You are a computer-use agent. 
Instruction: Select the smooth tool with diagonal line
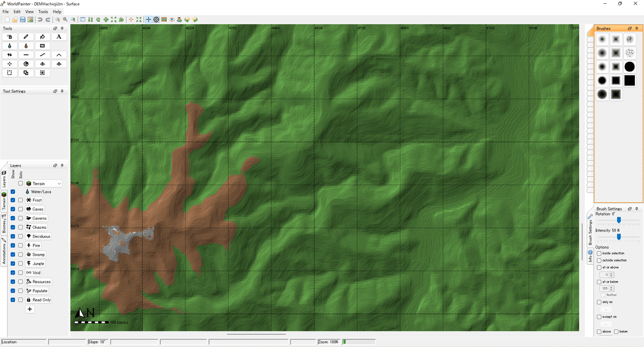(42, 55)
